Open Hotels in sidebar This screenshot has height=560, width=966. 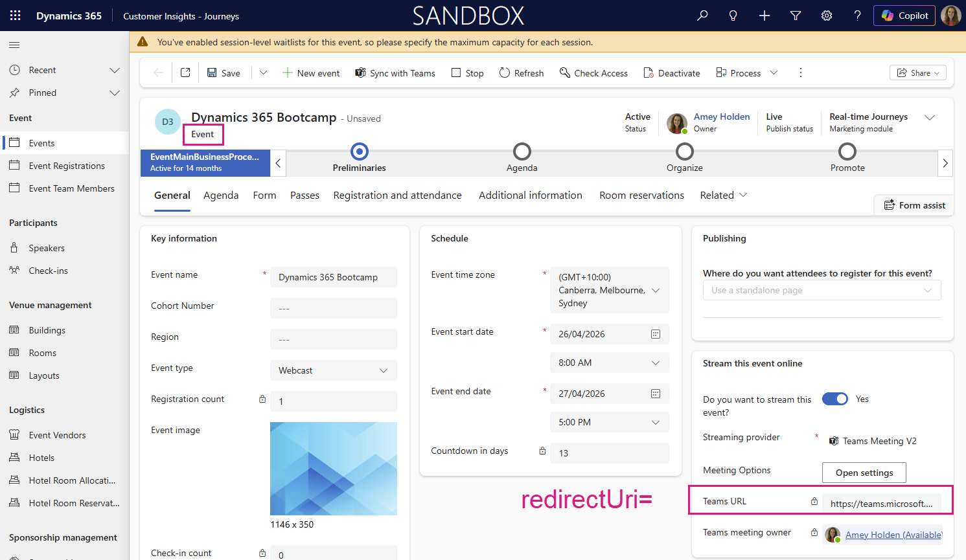tap(65, 458)
